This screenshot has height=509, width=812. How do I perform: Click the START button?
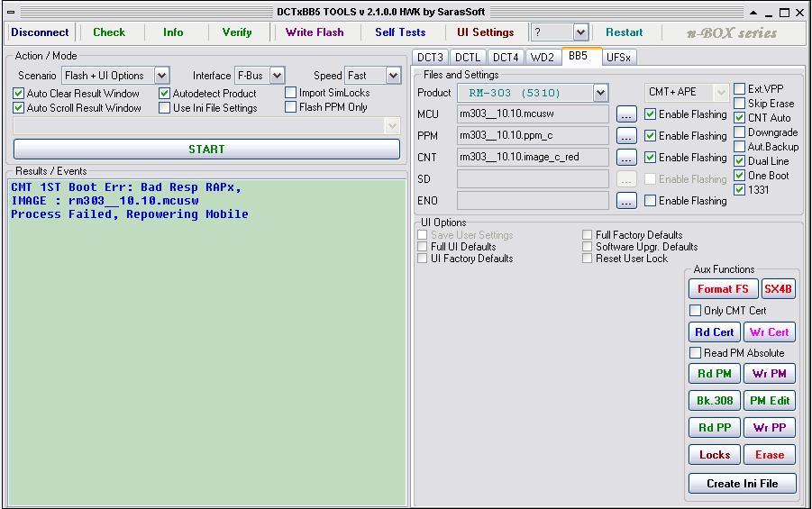coord(206,150)
